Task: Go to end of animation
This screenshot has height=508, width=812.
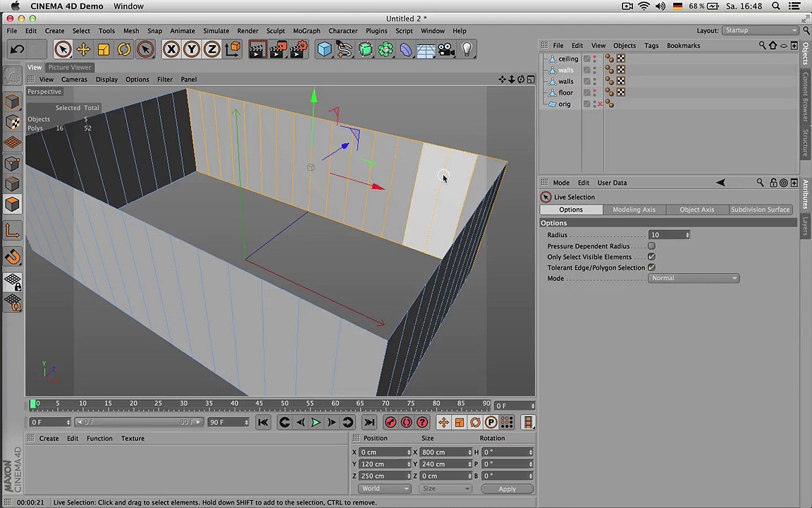Action: 369,423
